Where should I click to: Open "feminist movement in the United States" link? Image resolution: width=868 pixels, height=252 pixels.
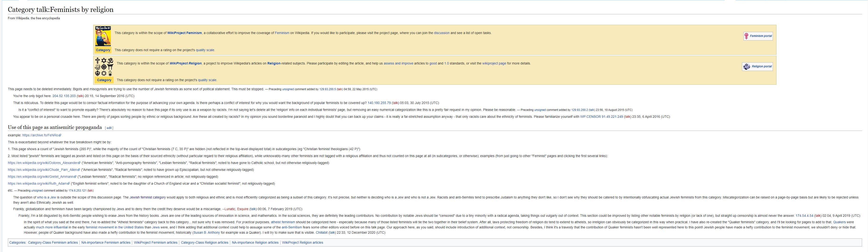coord(115,227)
